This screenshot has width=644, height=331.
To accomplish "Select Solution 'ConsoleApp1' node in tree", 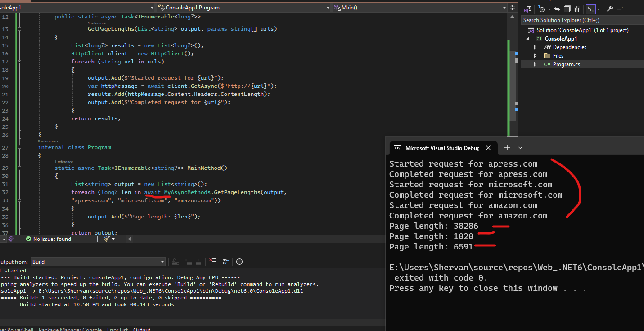I will click(582, 30).
